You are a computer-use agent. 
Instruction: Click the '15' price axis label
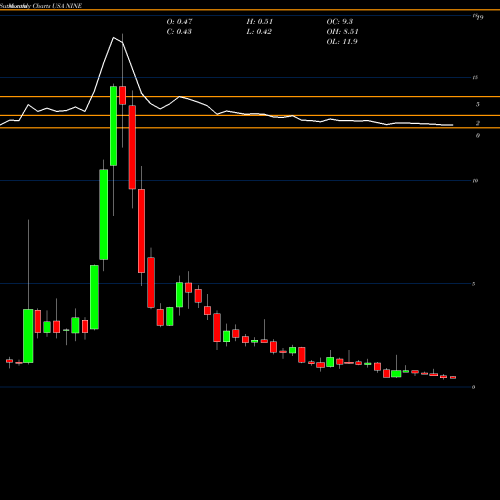[475, 77]
